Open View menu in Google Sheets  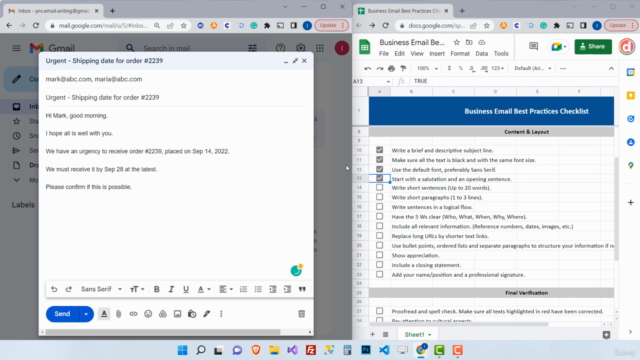[x=417, y=53]
